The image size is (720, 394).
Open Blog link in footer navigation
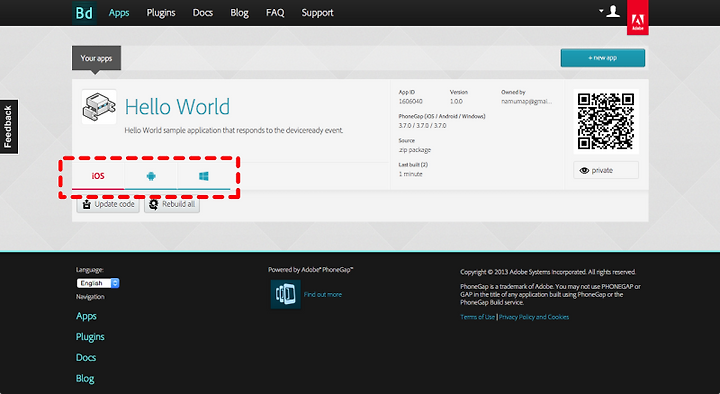tap(85, 378)
